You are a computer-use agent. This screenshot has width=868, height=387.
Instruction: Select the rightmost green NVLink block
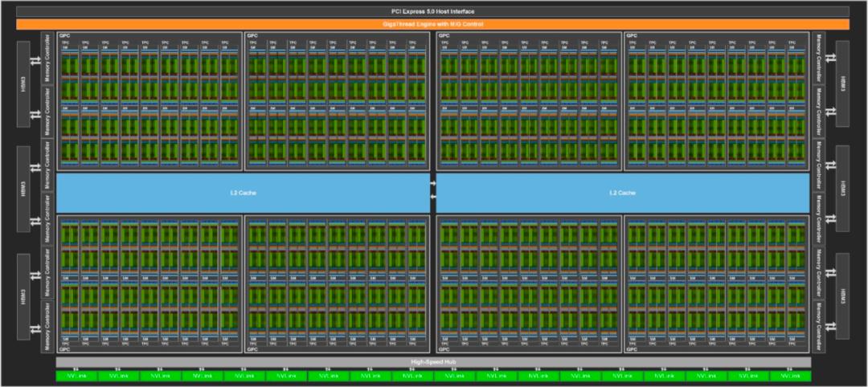point(791,376)
